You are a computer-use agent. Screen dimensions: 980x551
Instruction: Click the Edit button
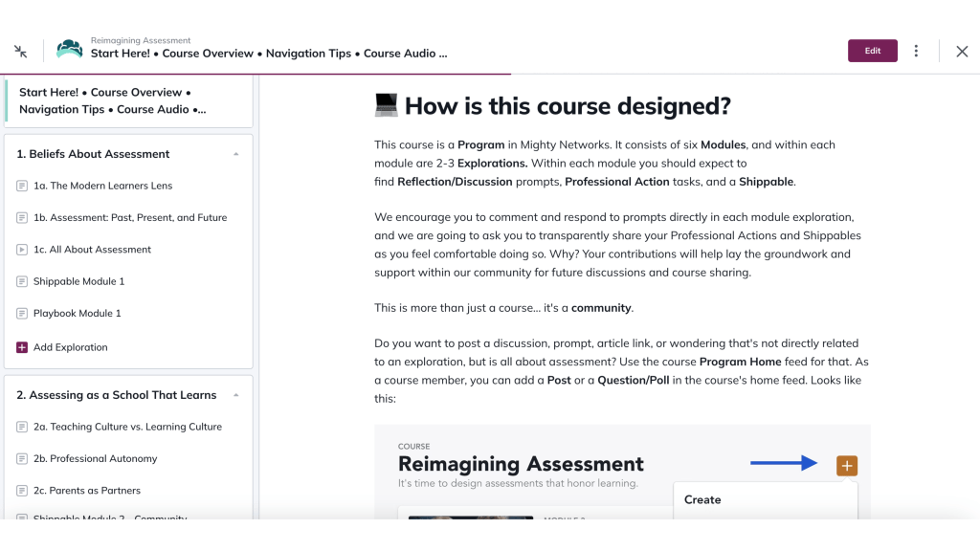[872, 51]
